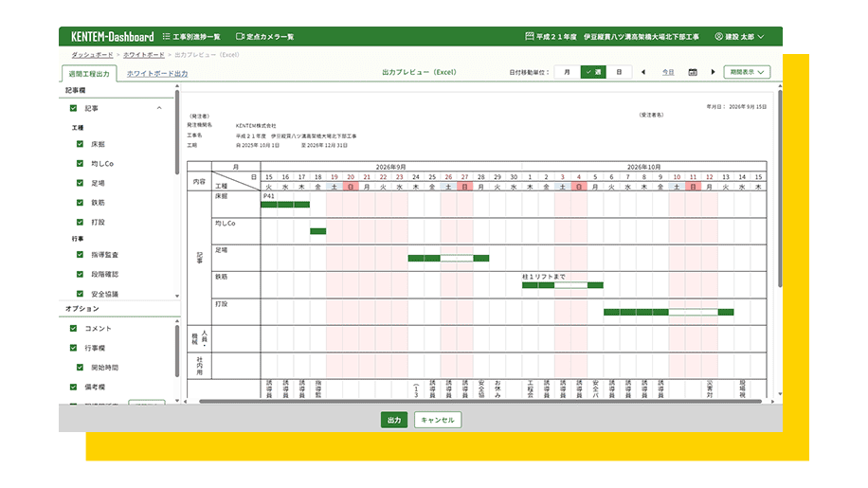Select 週 as date movement unit
The image size is (868, 488).
click(593, 72)
